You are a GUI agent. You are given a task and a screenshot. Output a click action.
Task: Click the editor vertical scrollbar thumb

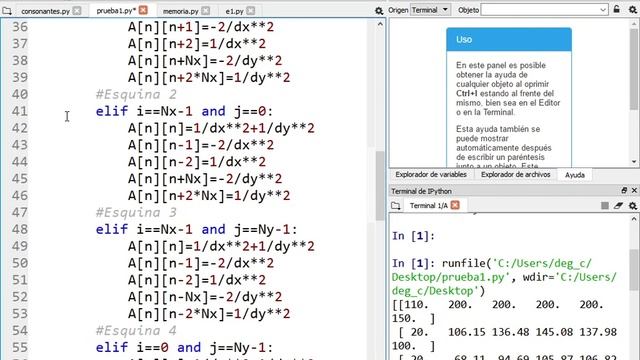pos(380,186)
